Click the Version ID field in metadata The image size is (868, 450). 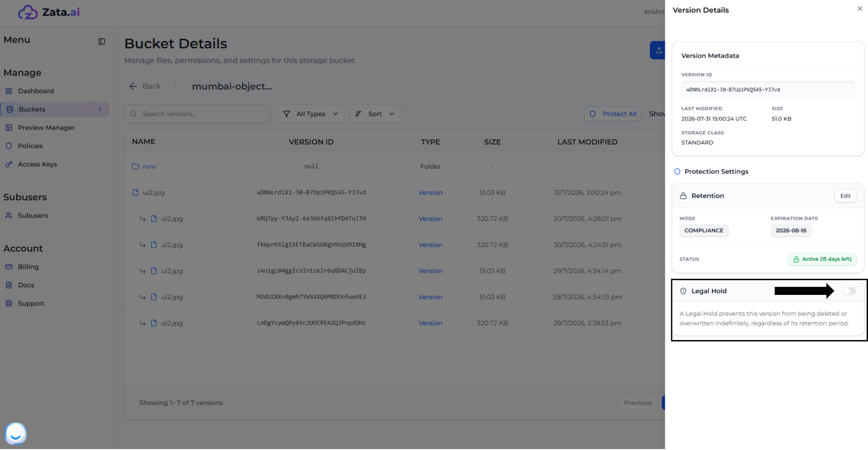pyautogui.click(x=768, y=90)
